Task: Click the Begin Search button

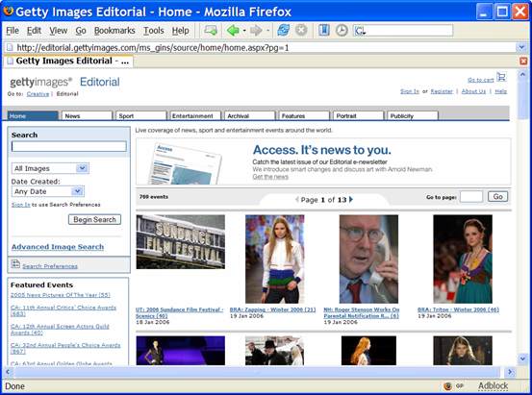Action: pyautogui.click(x=94, y=219)
